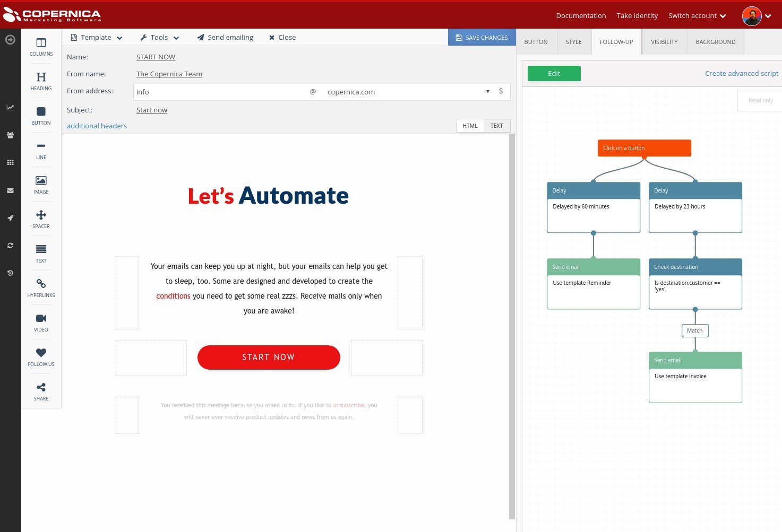Screen dimensions: 782x532
Task: Click the red START NOW email button
Action: tap(268, 357)
